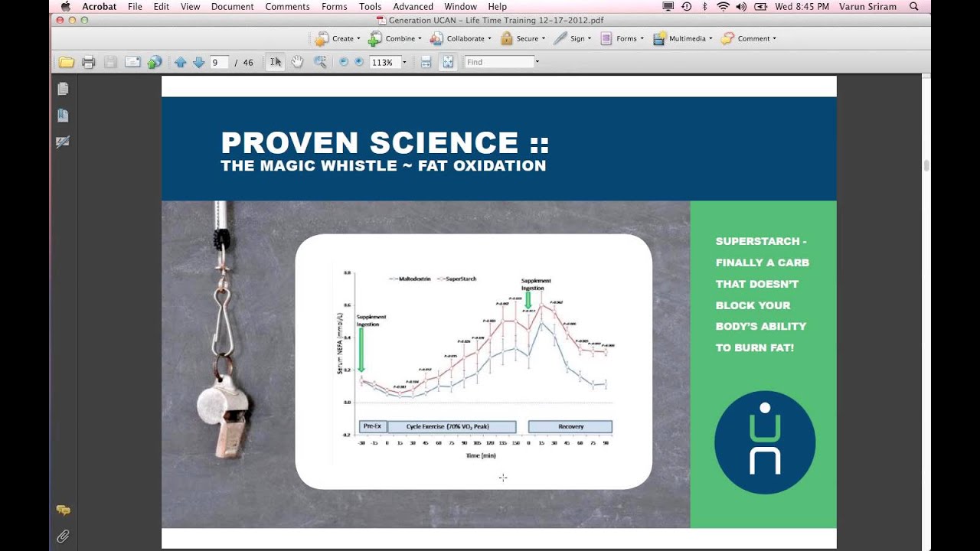Open the Tools menu
Screen dimensions: 980x551
370,7
